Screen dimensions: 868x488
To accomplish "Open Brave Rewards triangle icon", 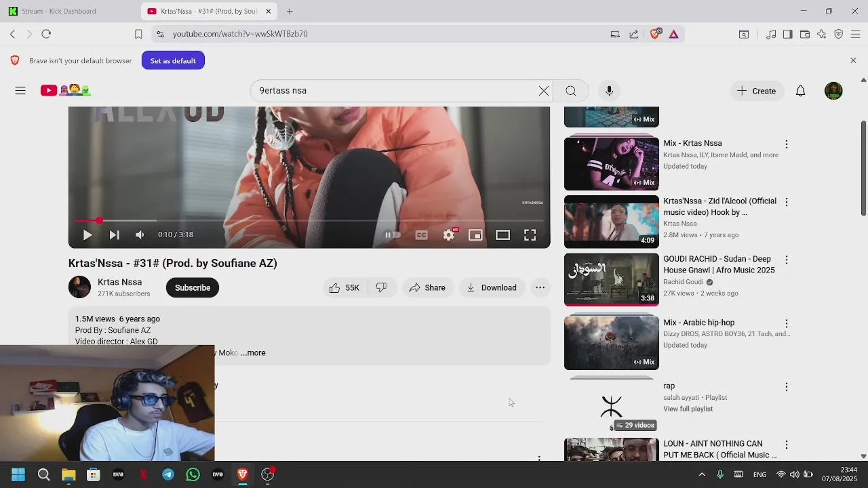I will (x=673, y=34).
